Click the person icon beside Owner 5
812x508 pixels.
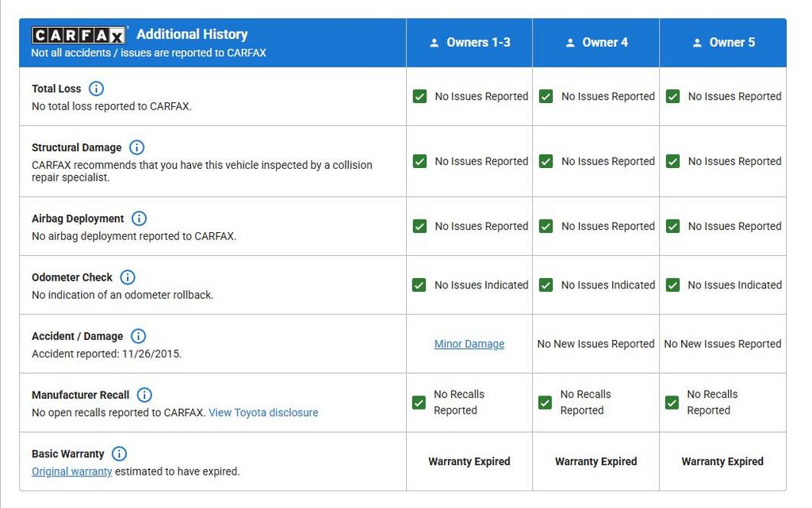point(697,43)
